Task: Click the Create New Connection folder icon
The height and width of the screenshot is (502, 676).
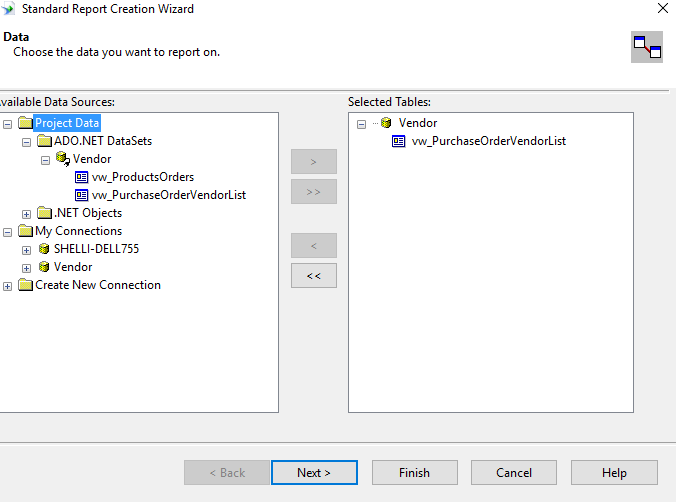Action: point(25,285)
